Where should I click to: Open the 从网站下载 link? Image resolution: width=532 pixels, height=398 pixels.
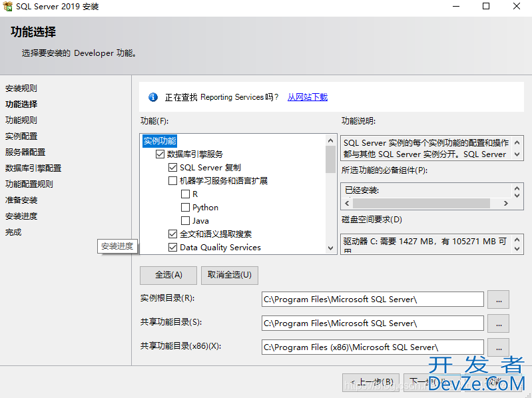click(308, 97)
